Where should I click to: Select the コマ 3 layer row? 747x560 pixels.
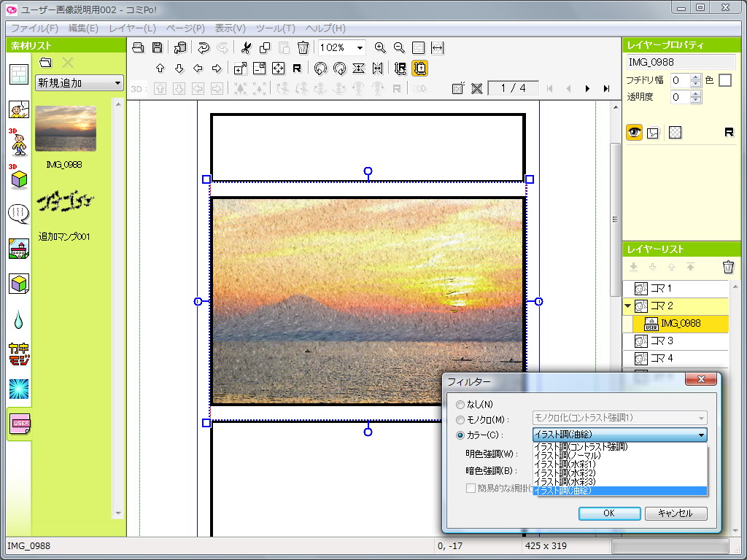[676, 341]
